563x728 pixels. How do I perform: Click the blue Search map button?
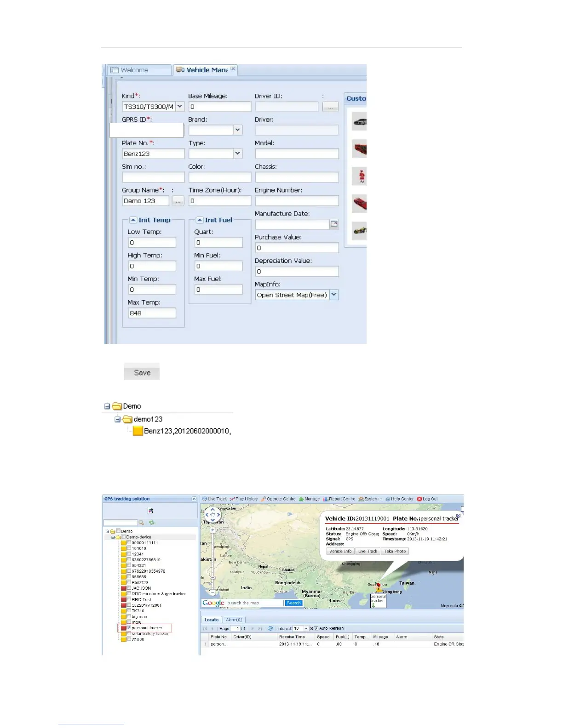[293, 603]
